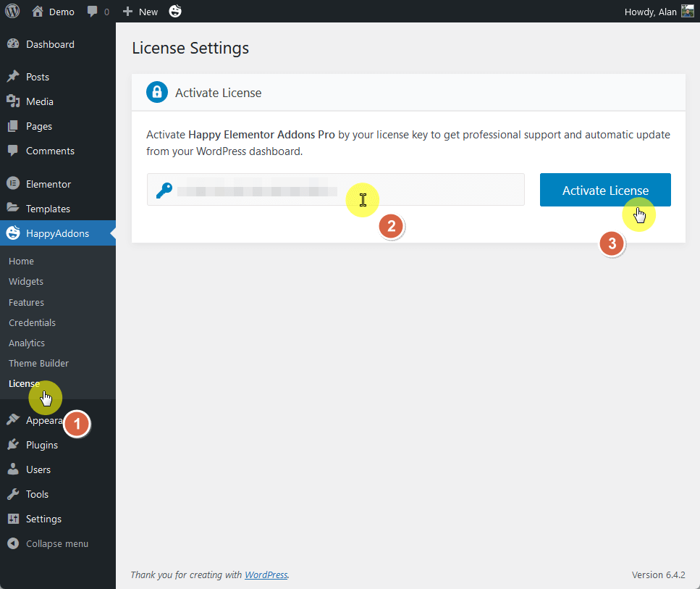Click Collapse menu text
700x589 pixels.
pos(57,544)
